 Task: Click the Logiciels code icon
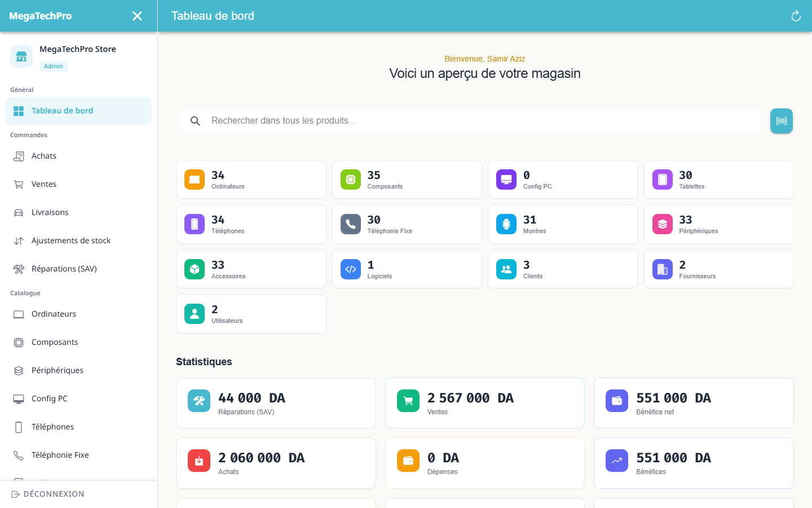pos(351,269)
